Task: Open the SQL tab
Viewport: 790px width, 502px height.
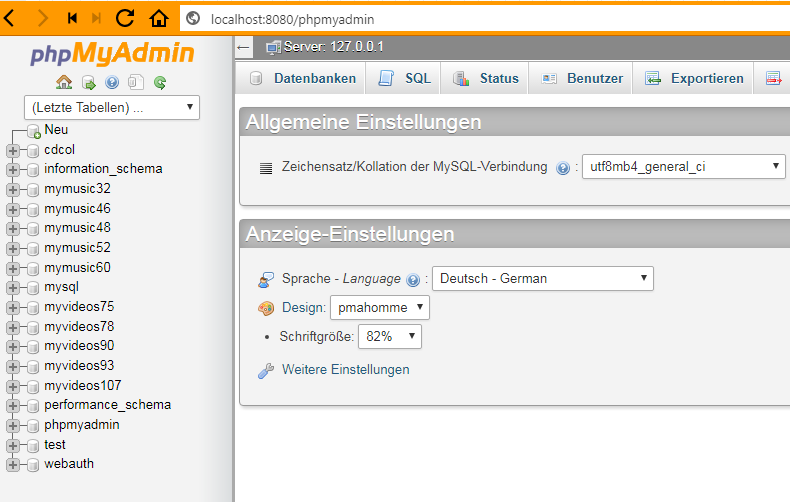Action: [405, 78]
